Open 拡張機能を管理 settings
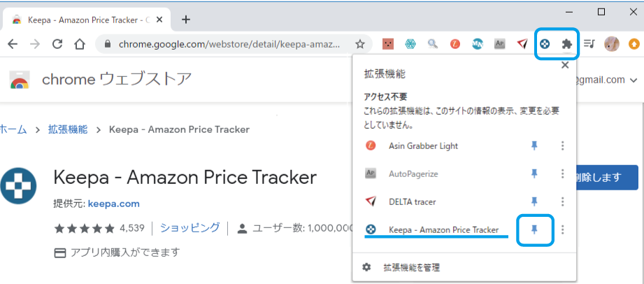 point(411,267)
